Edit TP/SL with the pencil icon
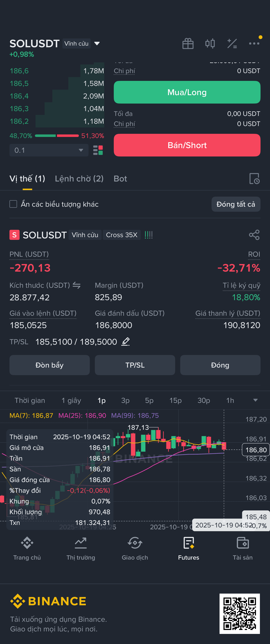 [125, 342]
